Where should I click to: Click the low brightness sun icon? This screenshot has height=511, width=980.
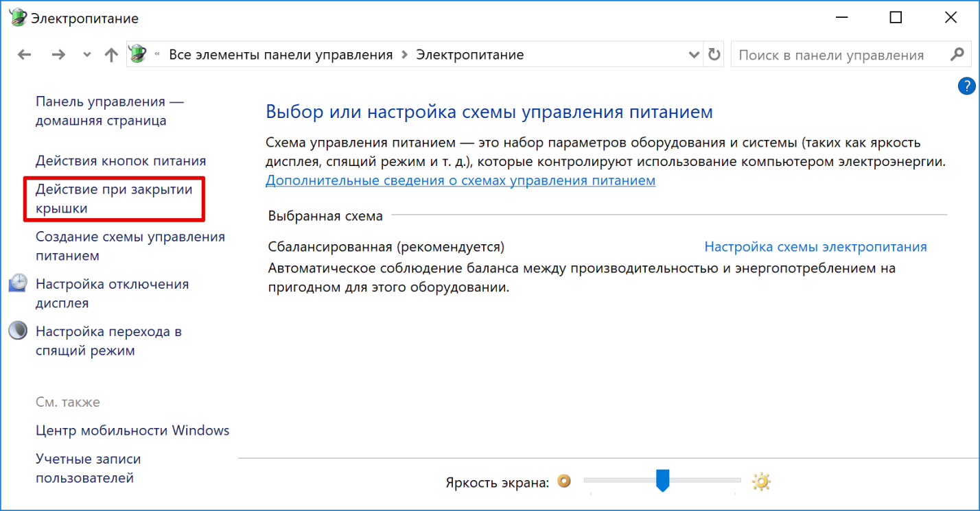click(564, 482)
